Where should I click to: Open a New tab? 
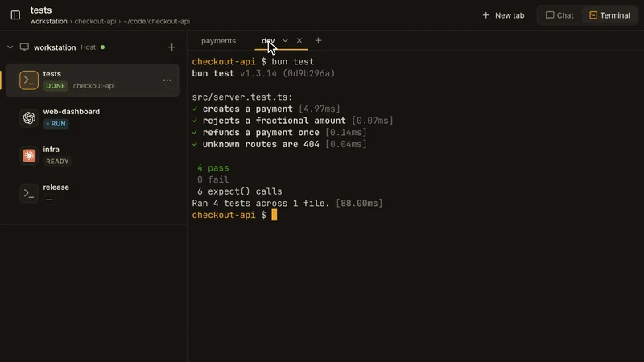[503, 15]
